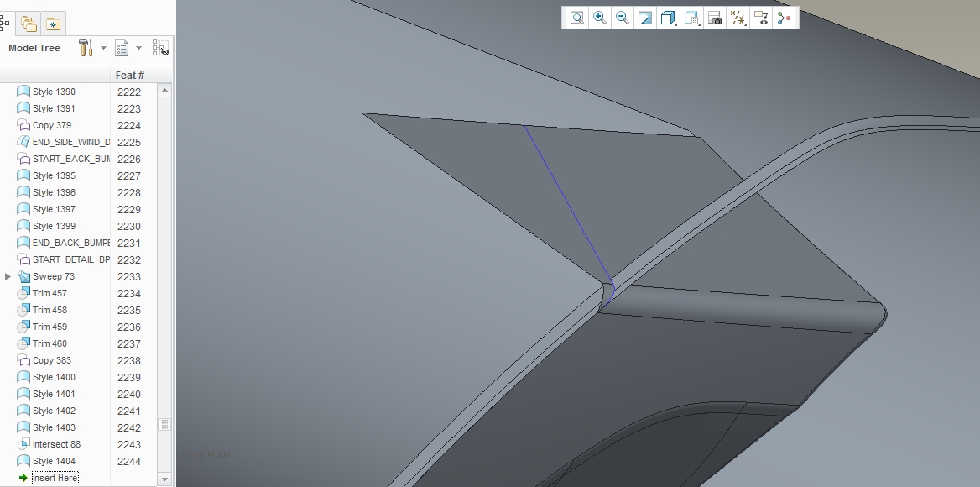
Task: Click the scrollbar down arrow in Model Tree
Action: point(164,479)
